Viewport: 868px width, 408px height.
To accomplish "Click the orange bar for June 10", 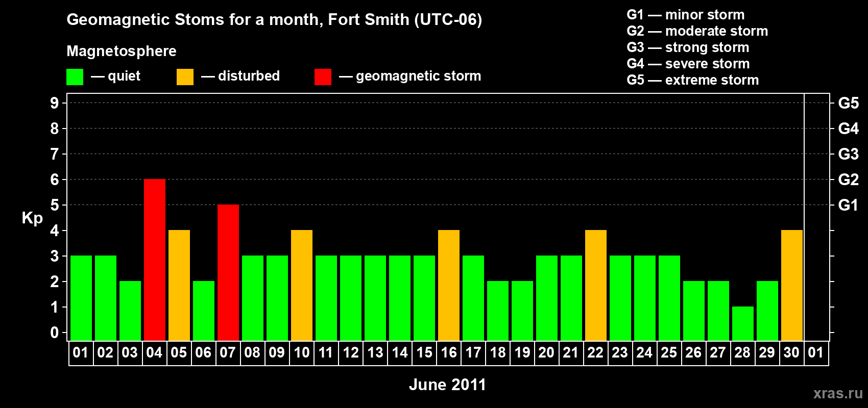I will (x=302, y=285).
